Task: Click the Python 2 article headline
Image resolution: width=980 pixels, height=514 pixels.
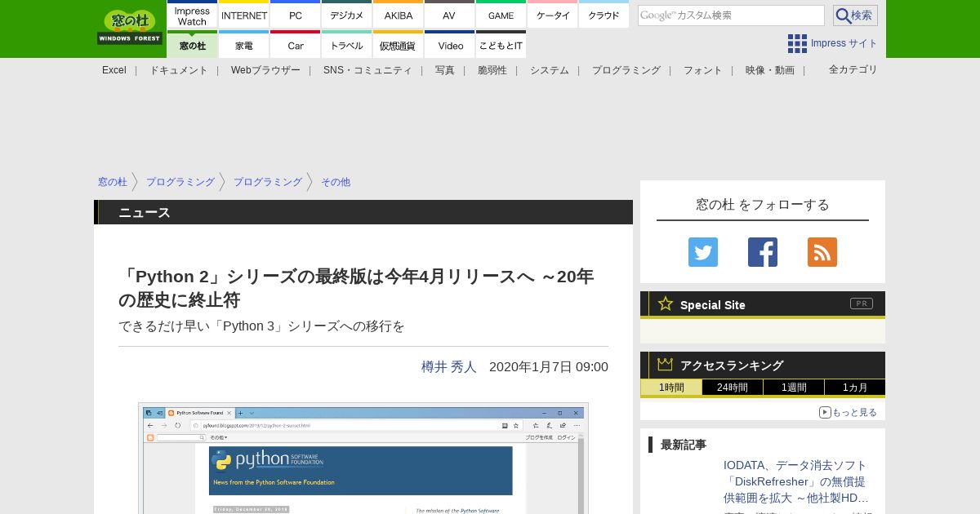Action: pos(356,288)
